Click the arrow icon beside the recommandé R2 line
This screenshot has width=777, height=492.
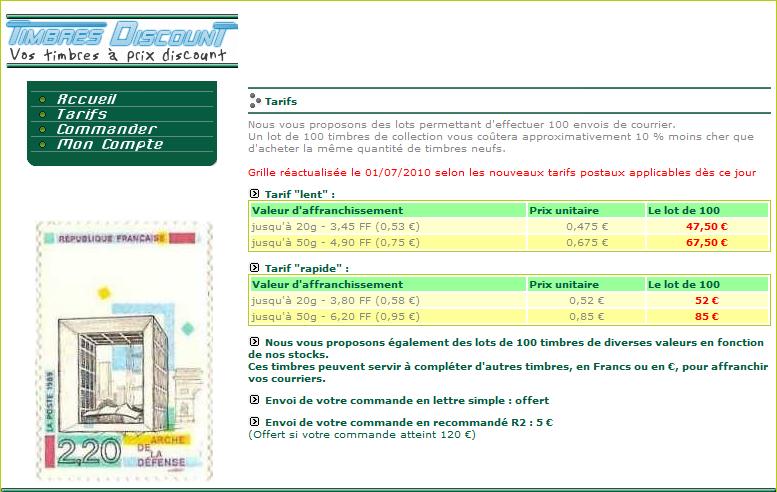click(x=253, y=423)
